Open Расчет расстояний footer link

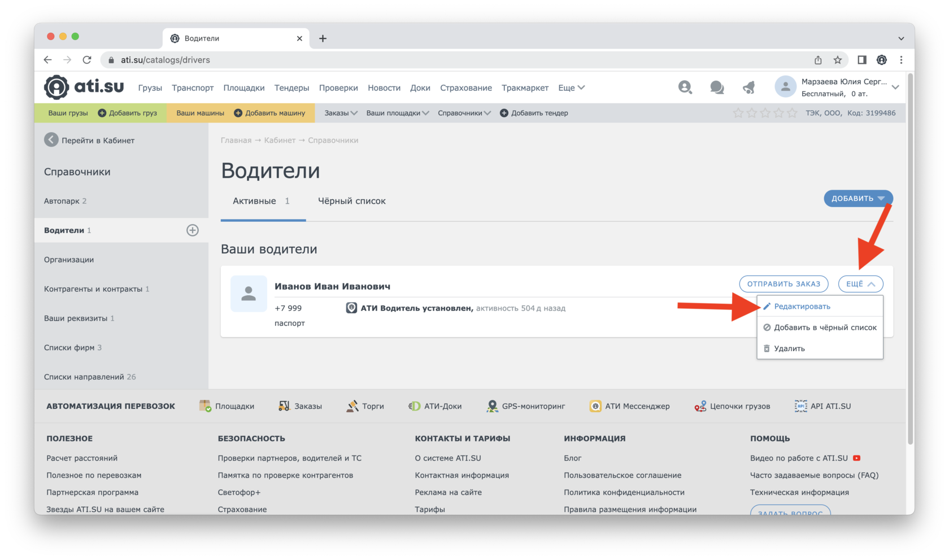[x=82, y=458]
